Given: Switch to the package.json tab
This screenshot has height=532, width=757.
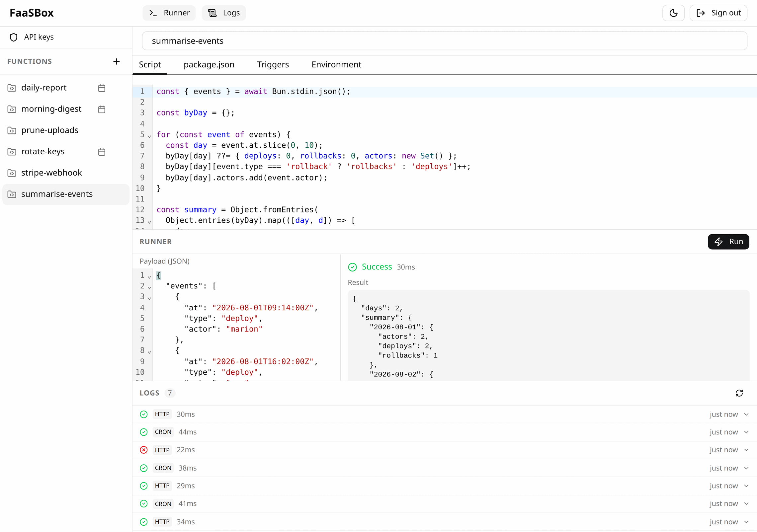Looking at the screenshot, I should [x=209, y=65].
